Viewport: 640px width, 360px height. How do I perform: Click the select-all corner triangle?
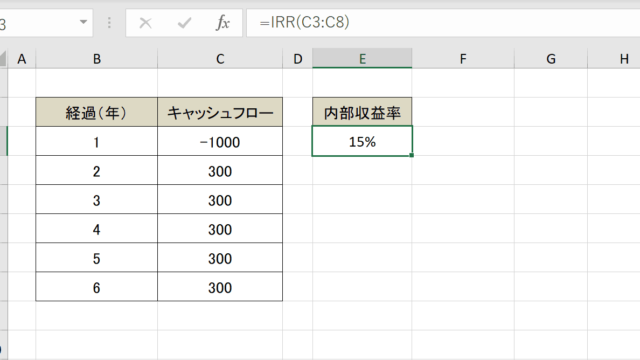3,59
